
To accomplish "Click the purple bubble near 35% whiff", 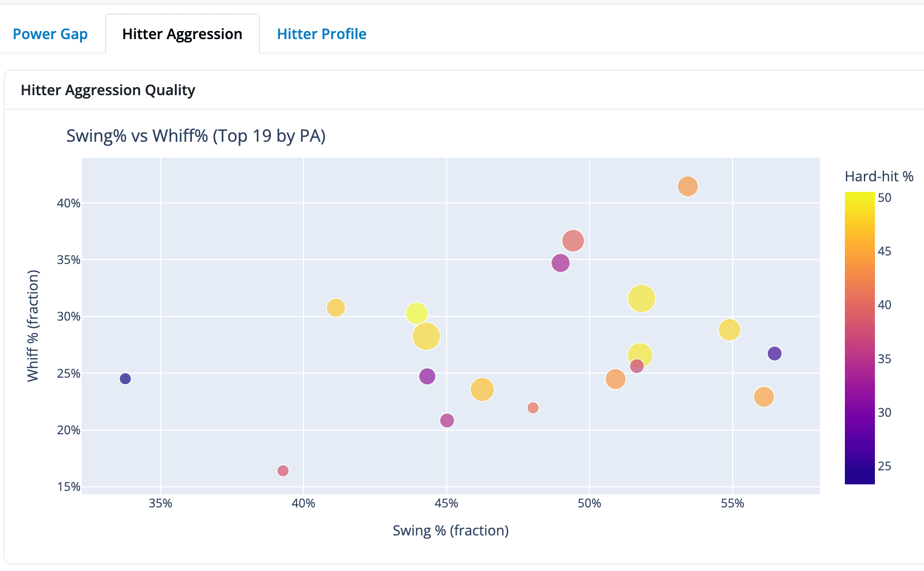I will (x=560, y=262).
